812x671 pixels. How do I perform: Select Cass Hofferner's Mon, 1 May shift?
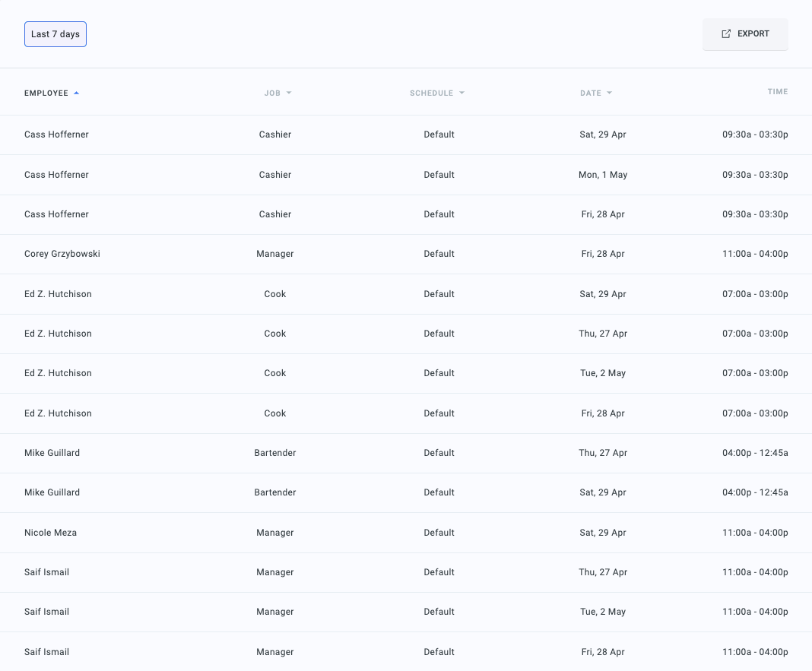tap(602, 175)
